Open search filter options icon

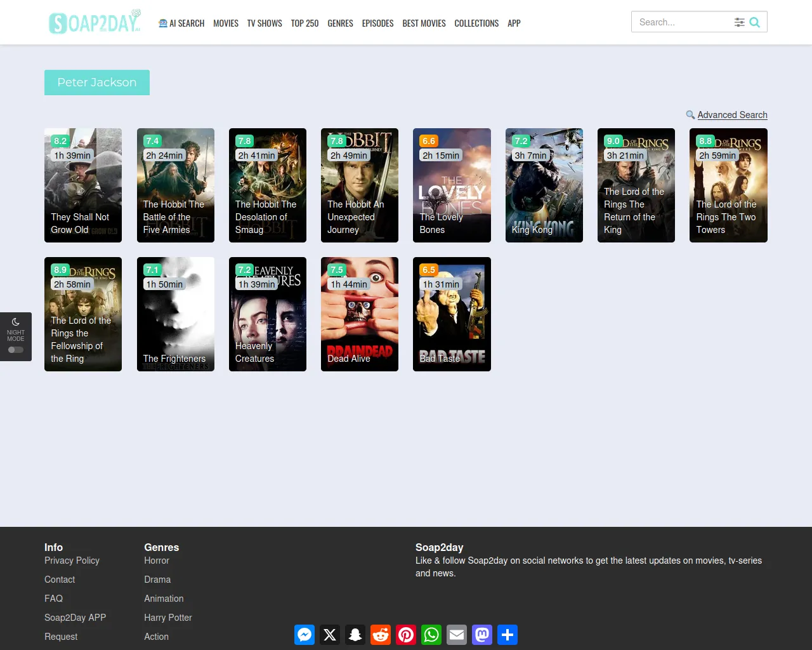click(x=739, y=22)
